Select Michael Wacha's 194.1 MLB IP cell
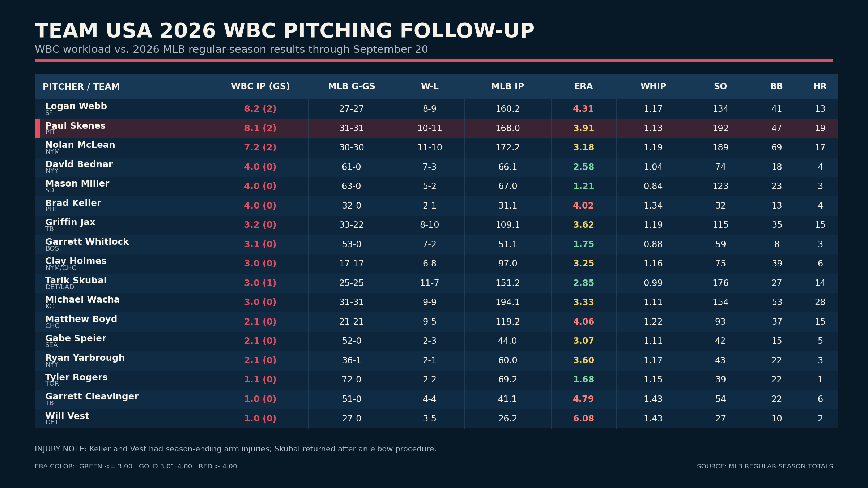This screenshot has height=488, width=868. [x=507, y=302]
